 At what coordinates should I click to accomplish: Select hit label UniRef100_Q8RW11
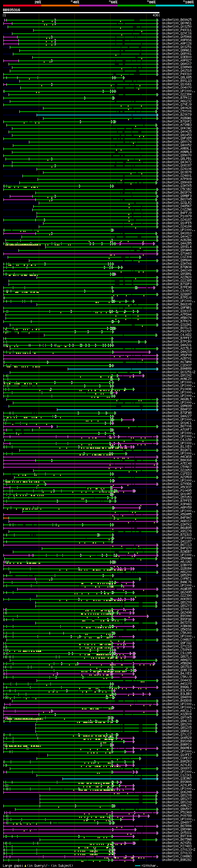click(x=177, y=50)
